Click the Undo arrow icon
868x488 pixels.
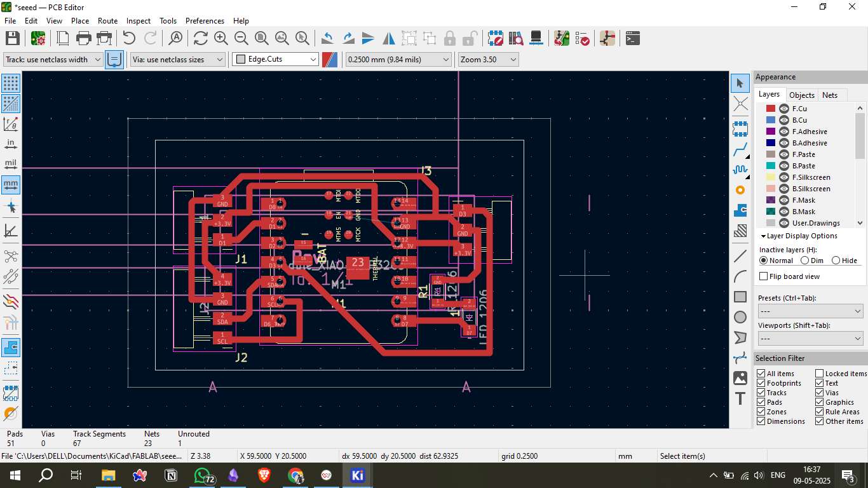coord(130,38)
